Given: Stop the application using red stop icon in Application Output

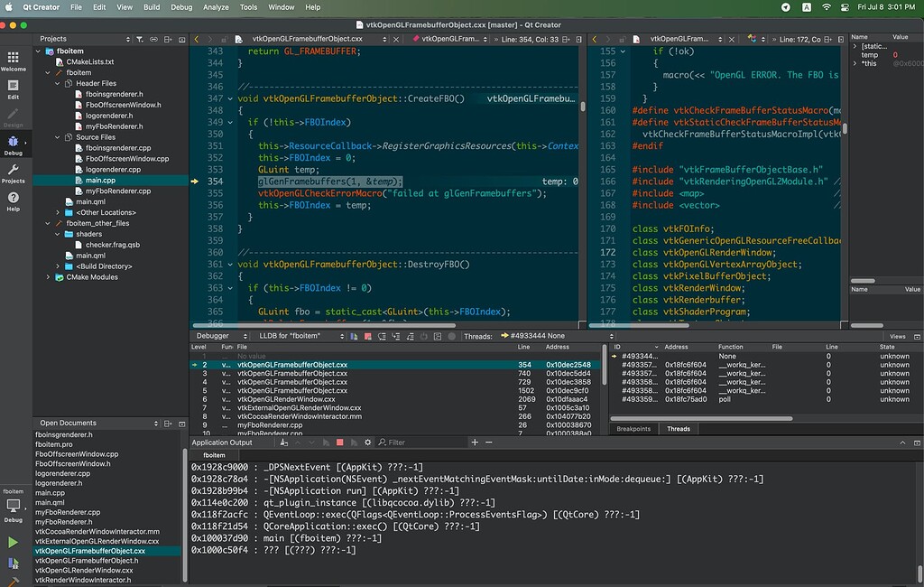Looking at the screenshot, I should point(340,443).
